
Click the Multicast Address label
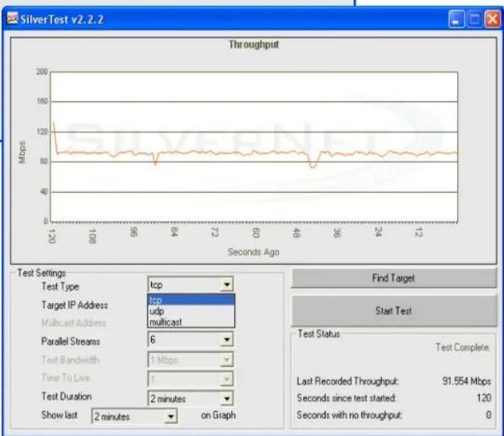click(x=73, y=323)
